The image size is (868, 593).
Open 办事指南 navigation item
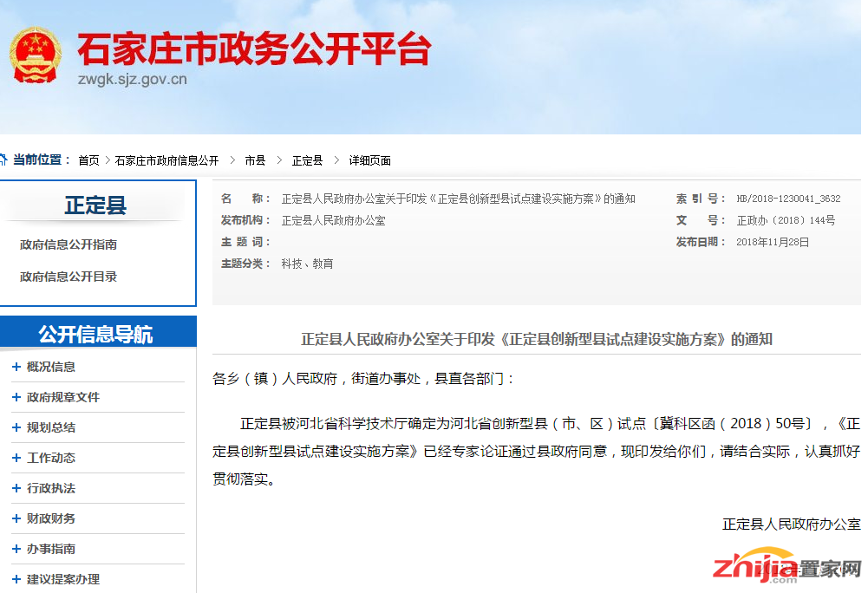[x=51, y=550]
